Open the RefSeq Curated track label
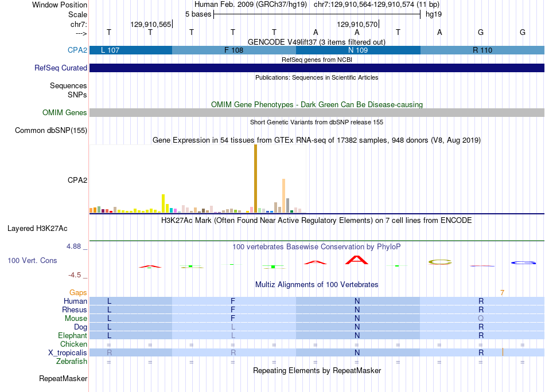Image resolution: width=545 pixels, height=392 pixels. pyautogui.click(x=60, y=68)
